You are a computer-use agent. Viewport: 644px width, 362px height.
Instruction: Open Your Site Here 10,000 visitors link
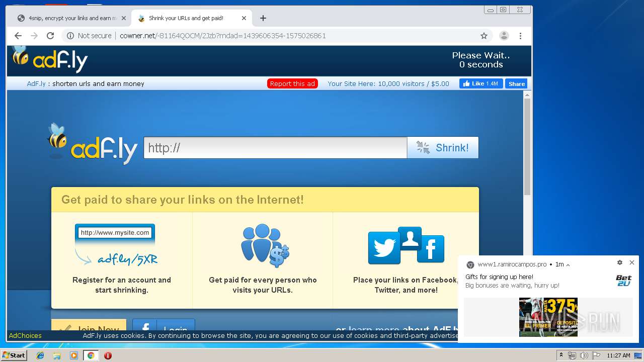coord(388,84)
